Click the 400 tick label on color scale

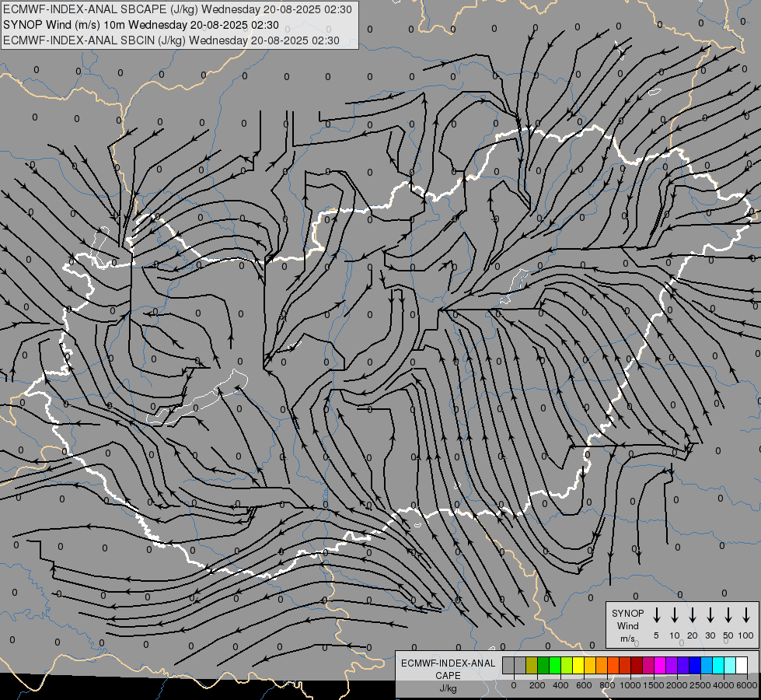(x=560, y=685)
